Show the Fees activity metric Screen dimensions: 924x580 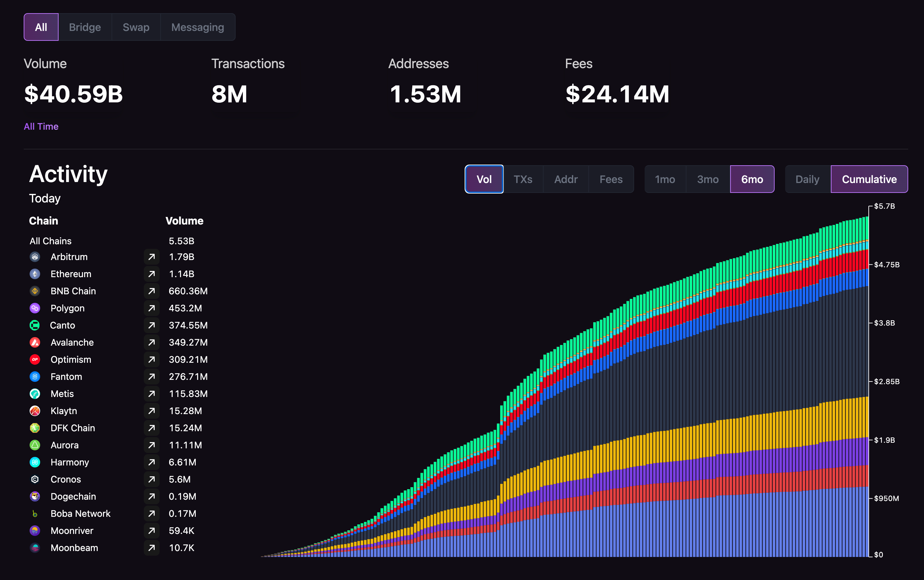(x=611, y=179)
